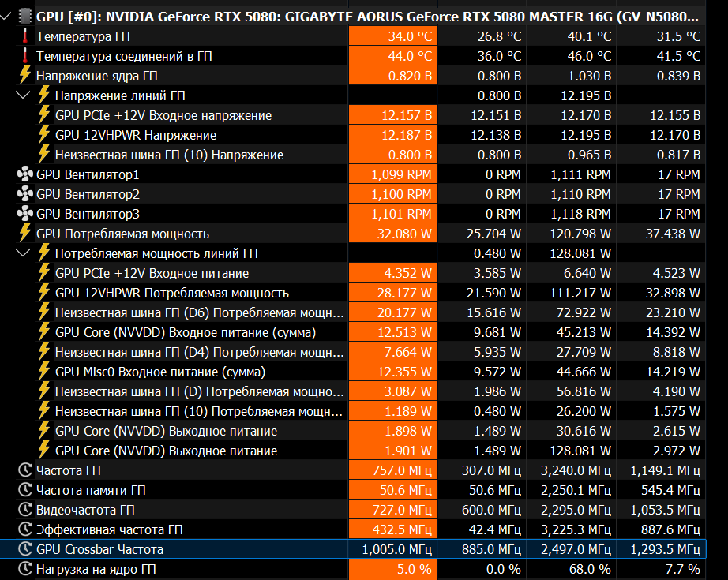Image resolution: width=728 pixels, height=580 pixels.
Task: Select the GPU Crossbar Частота row label
Action: tap(99, 549)
